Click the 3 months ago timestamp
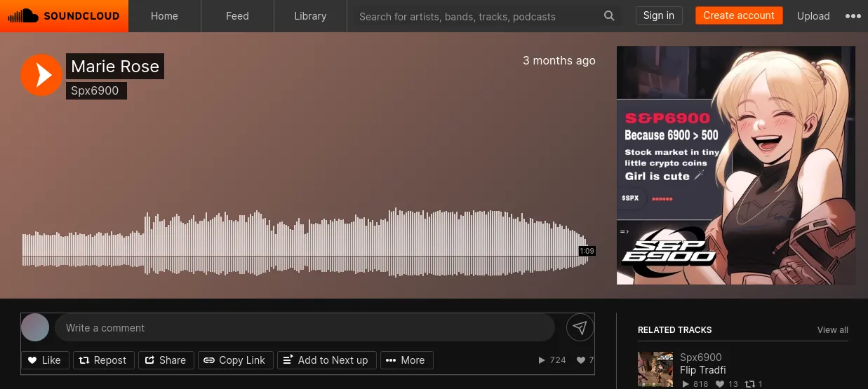 (x=559, y=60)
